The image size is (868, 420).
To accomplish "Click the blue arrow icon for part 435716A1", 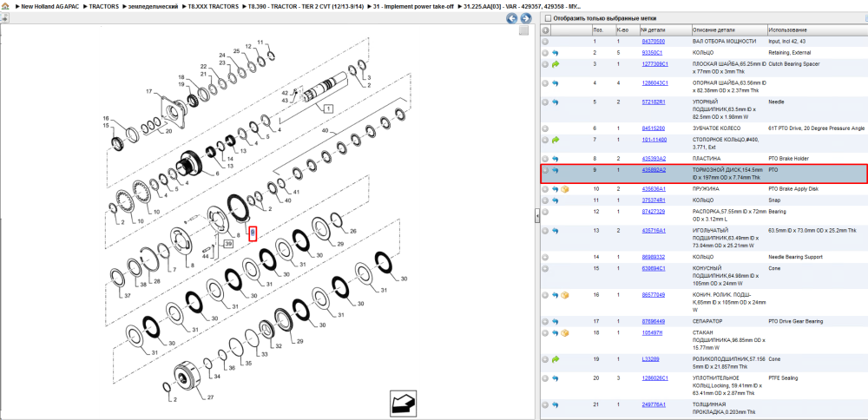I will (x=556, y=231).
